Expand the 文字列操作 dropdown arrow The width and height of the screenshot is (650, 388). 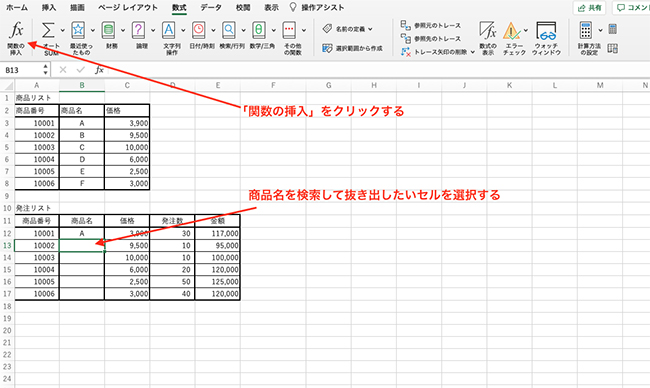pos(183,30)
